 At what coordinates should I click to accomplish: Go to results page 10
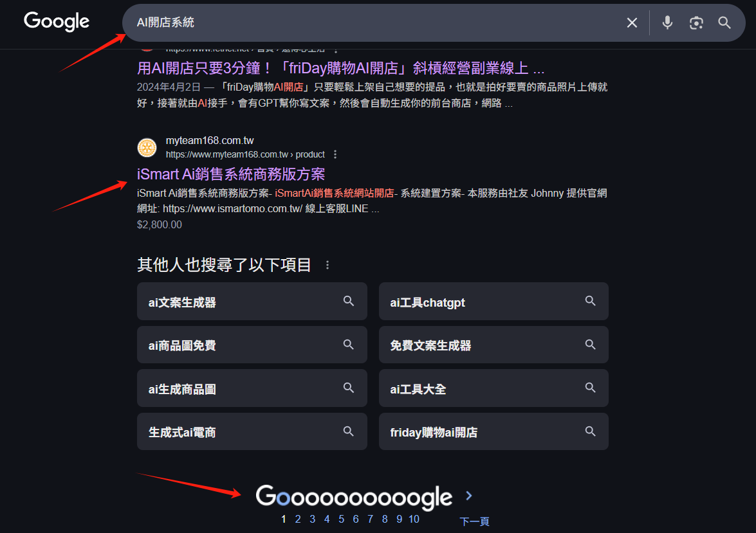click(414, 519)
